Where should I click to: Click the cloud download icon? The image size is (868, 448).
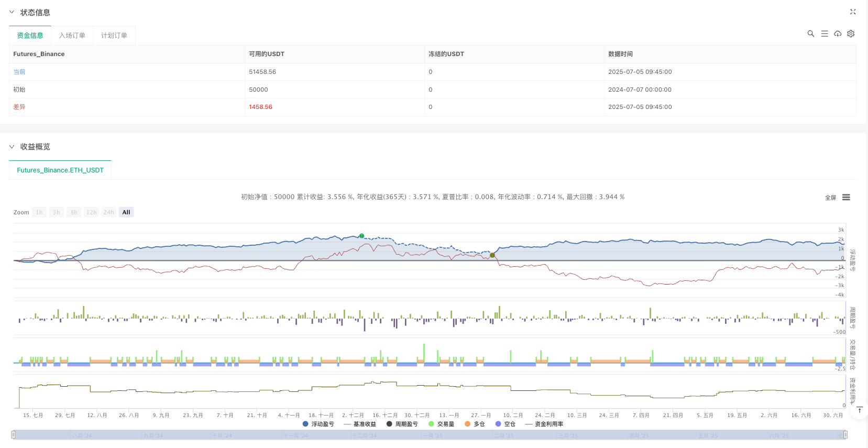[838, 34]
